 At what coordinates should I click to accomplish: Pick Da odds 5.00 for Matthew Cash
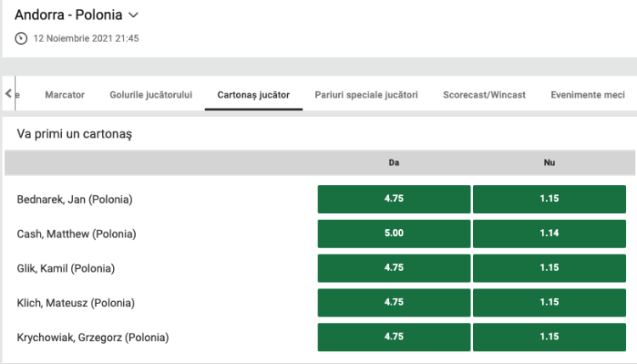point(393,233)
